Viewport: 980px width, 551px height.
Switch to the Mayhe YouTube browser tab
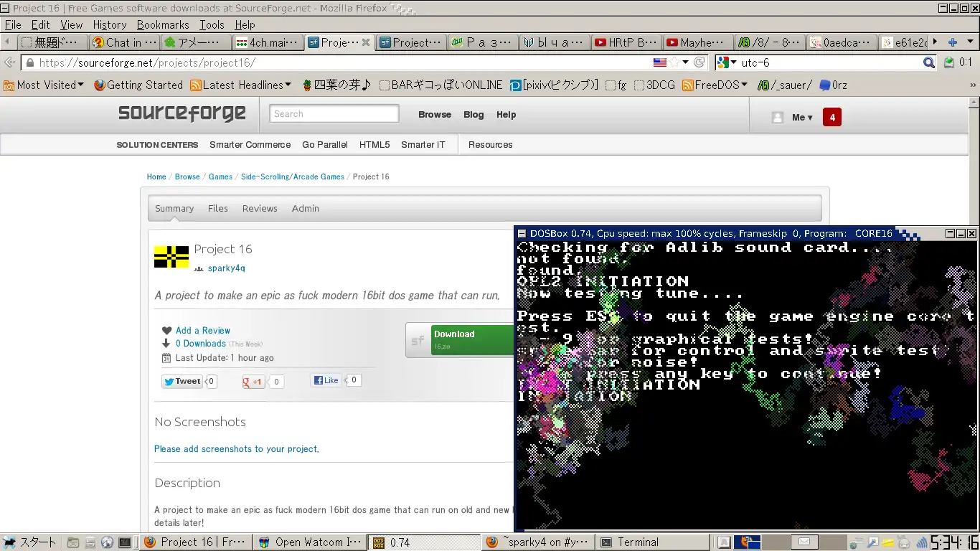699,42
